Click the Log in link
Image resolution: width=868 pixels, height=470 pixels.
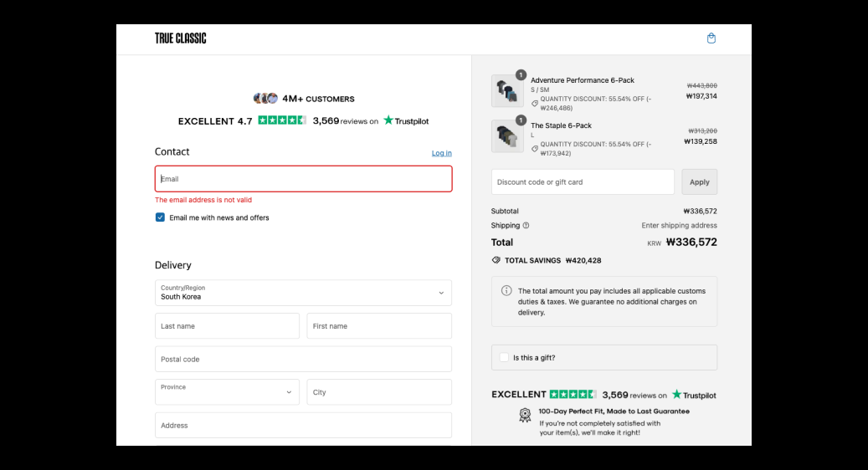(442, 153)
